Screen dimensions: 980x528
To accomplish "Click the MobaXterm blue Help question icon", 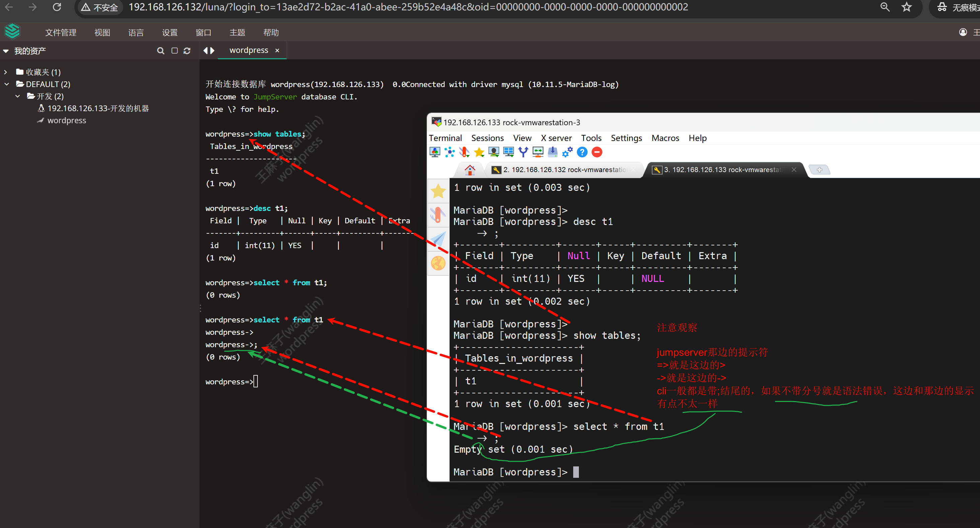I will 582,152.
